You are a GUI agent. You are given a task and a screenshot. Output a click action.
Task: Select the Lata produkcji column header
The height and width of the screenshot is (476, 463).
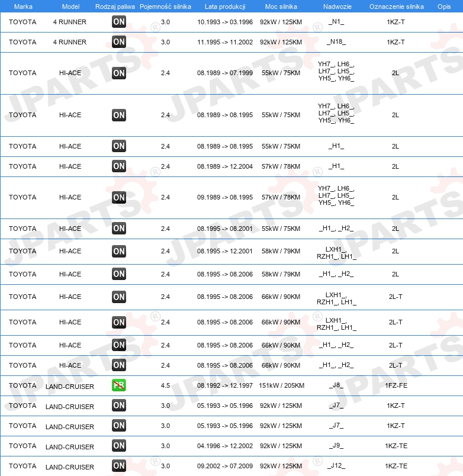pos(225,6)
